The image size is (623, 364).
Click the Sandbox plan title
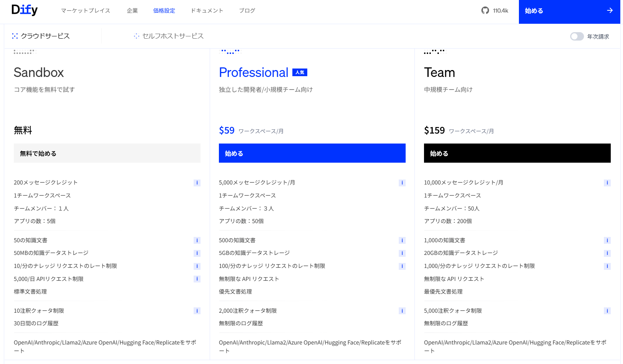pos(39,72)
